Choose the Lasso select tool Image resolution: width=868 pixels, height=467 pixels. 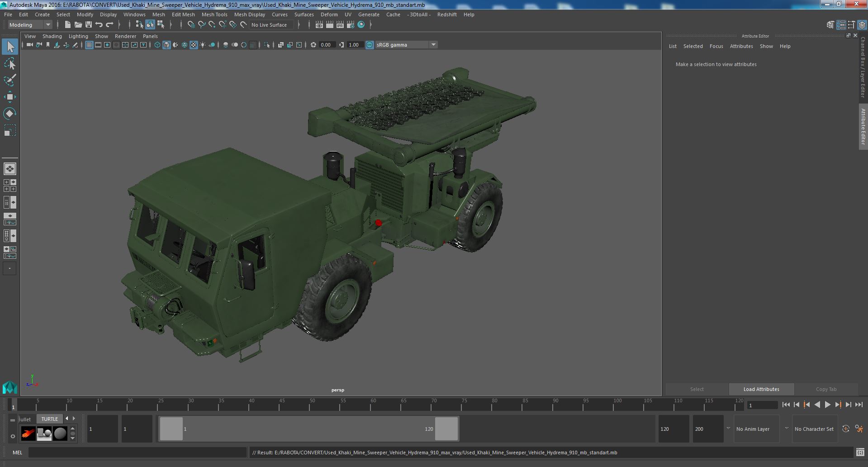pyautogui.click(x=10, y=64)
